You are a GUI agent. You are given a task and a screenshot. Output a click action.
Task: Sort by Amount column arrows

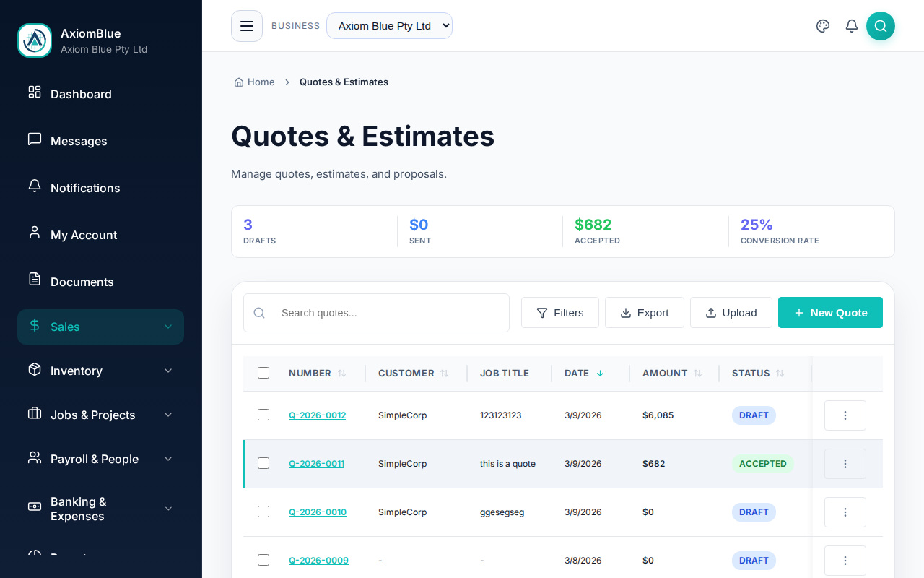click(698, 374)
